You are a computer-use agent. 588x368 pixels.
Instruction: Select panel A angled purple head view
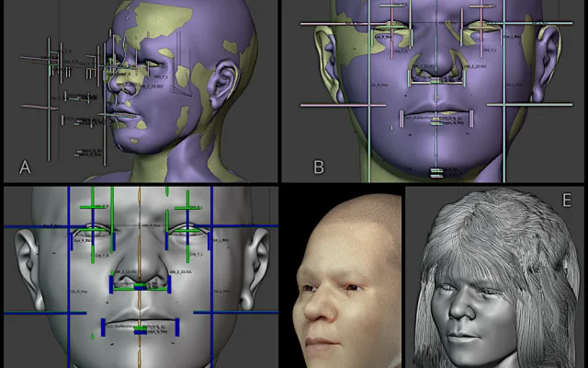pos(141,91)
